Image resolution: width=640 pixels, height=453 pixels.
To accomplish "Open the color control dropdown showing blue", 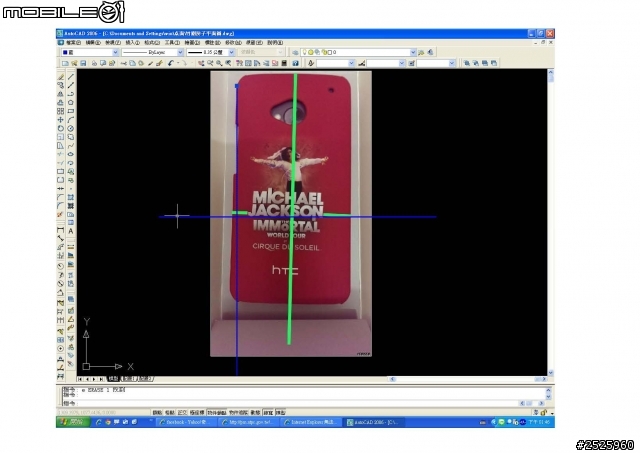I will click(90, 52).
